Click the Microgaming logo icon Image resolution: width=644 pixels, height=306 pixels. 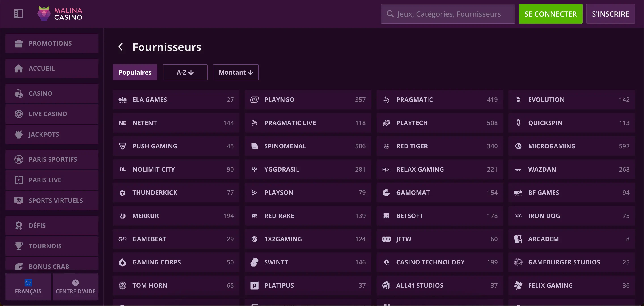click(518, 146)
